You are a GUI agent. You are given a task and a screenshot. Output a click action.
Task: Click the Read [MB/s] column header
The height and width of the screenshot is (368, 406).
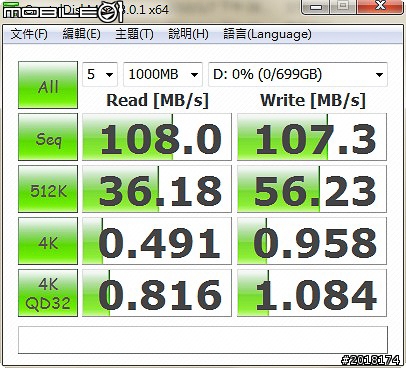[x=157, y=100]
